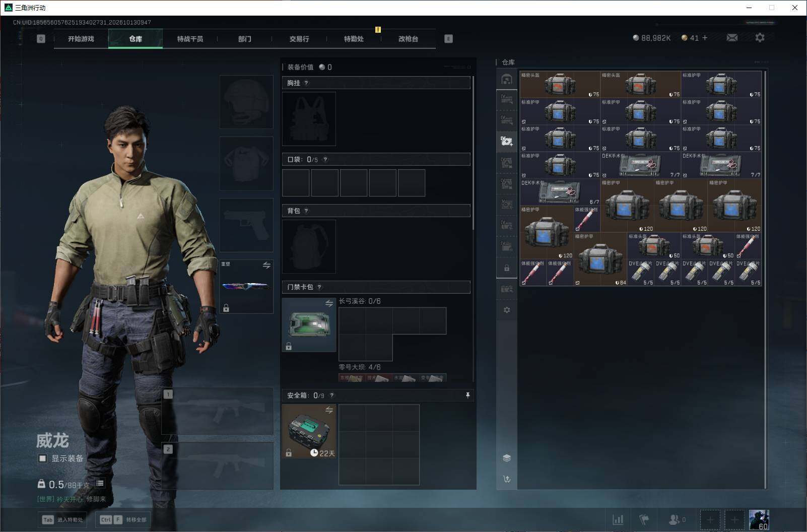Screen dimensions: 807x532
Task: Open the 部门 tab
Action: click(x=245, y=39)
